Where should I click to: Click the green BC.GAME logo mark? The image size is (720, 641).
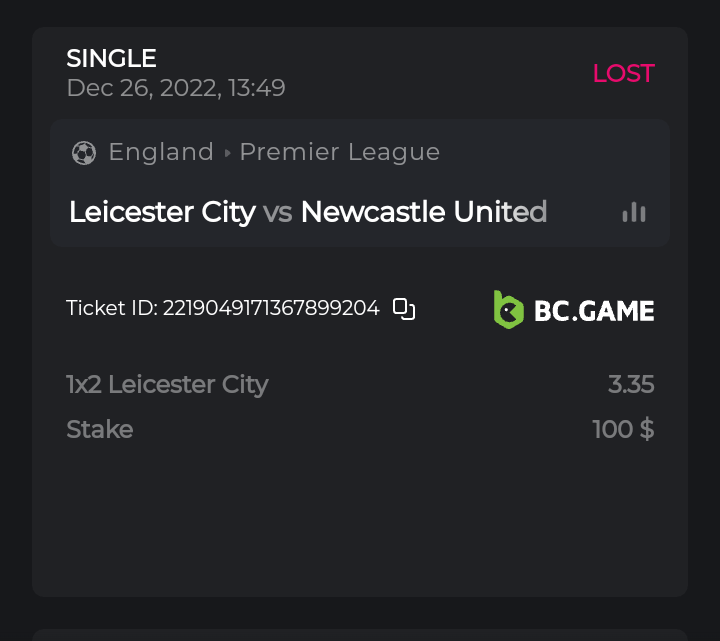(x=508, y=310)
